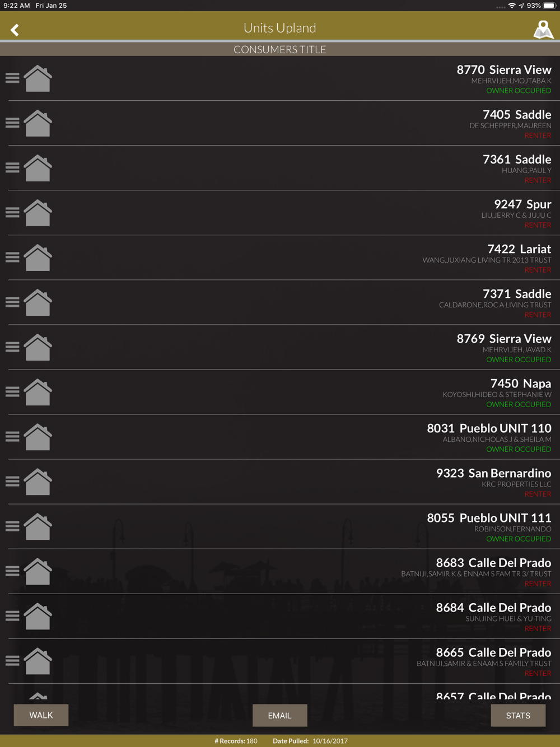Screen dimensions: 560x747
Task: Open hamburger menu for 8769 Sierra View
Action: coord(12,347)
